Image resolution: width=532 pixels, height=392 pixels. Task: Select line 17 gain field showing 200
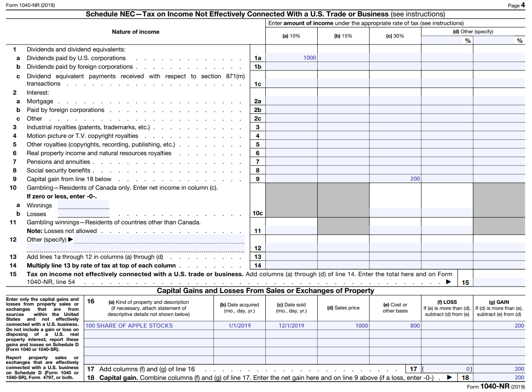(499, 369)
